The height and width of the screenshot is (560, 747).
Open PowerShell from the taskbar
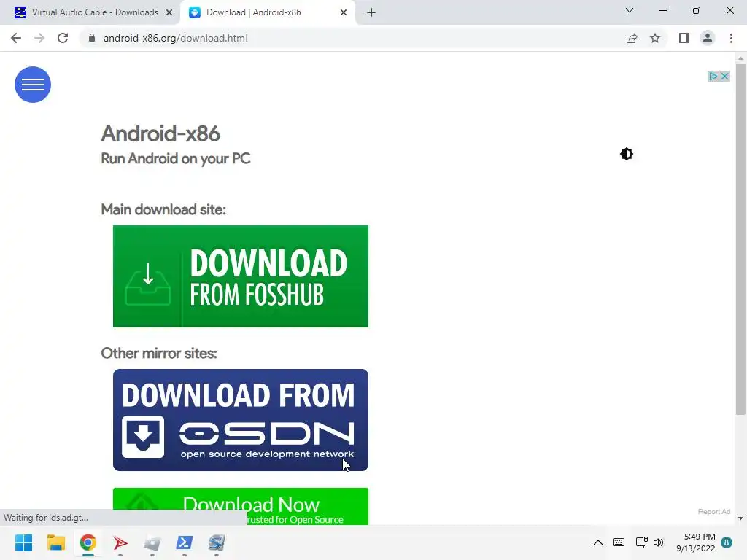tap(185, 542)
